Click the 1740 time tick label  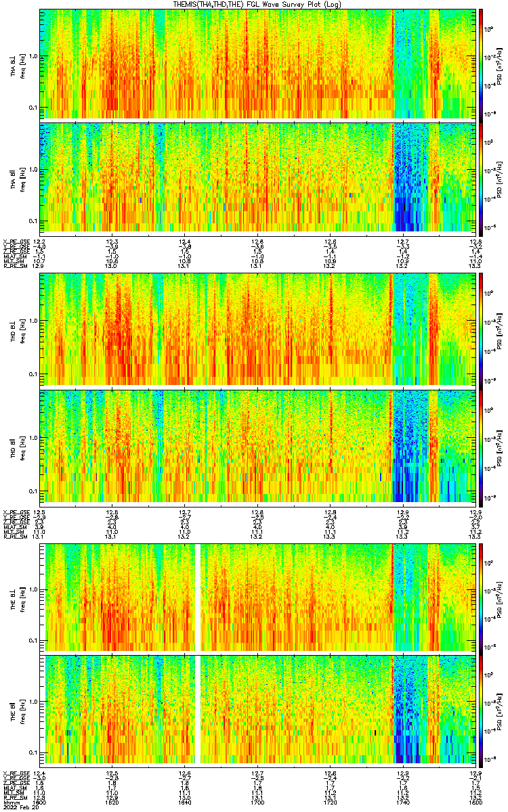click(x=402, y=803)
